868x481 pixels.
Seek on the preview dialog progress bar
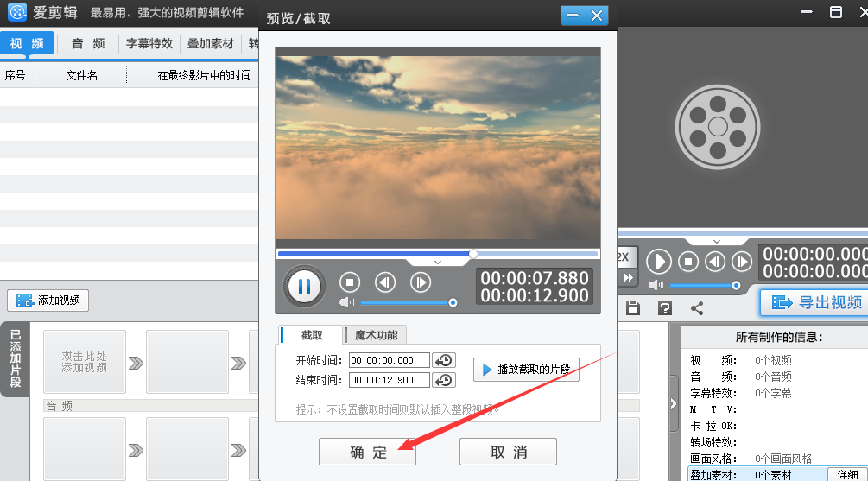[x=437, y=254]
